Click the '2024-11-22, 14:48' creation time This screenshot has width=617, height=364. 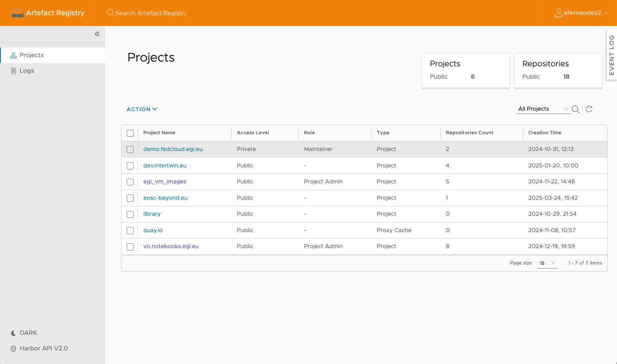551,181
